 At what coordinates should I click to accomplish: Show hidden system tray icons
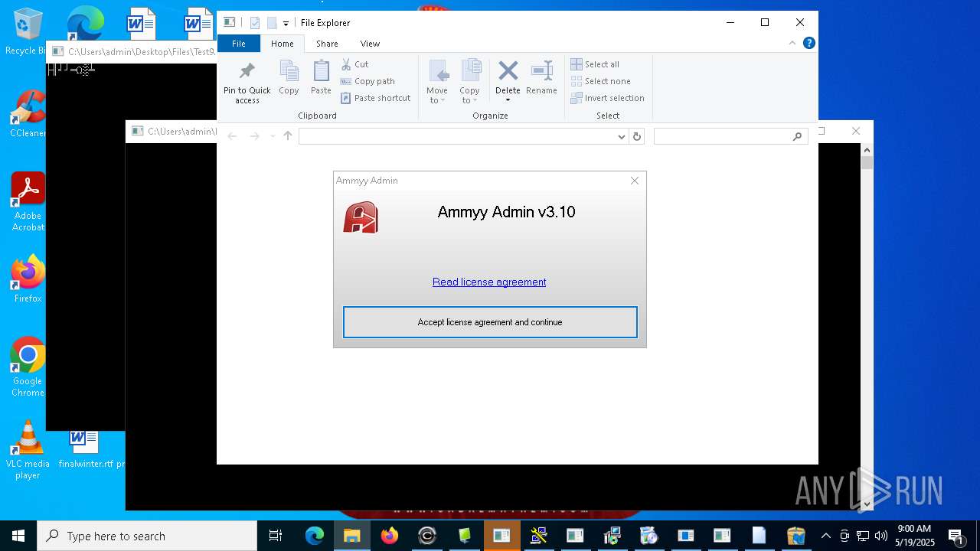tap(826, 536)
